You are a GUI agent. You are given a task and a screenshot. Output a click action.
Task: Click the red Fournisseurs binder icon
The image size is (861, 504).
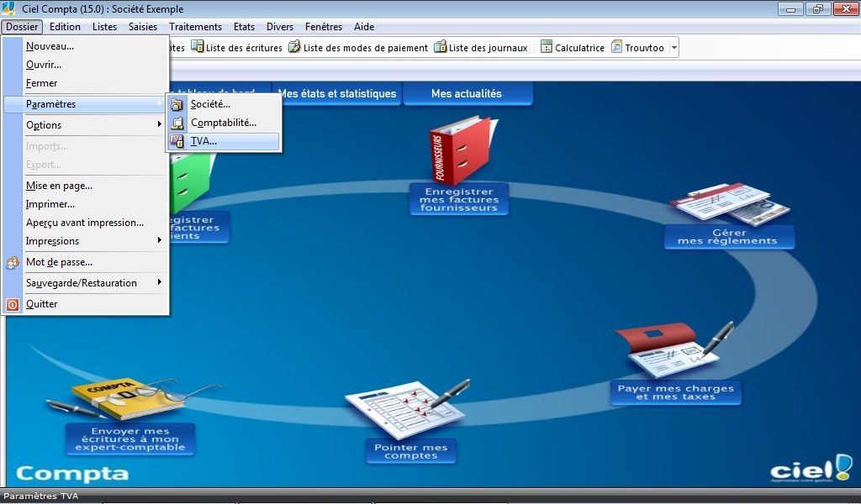point(463,150)
